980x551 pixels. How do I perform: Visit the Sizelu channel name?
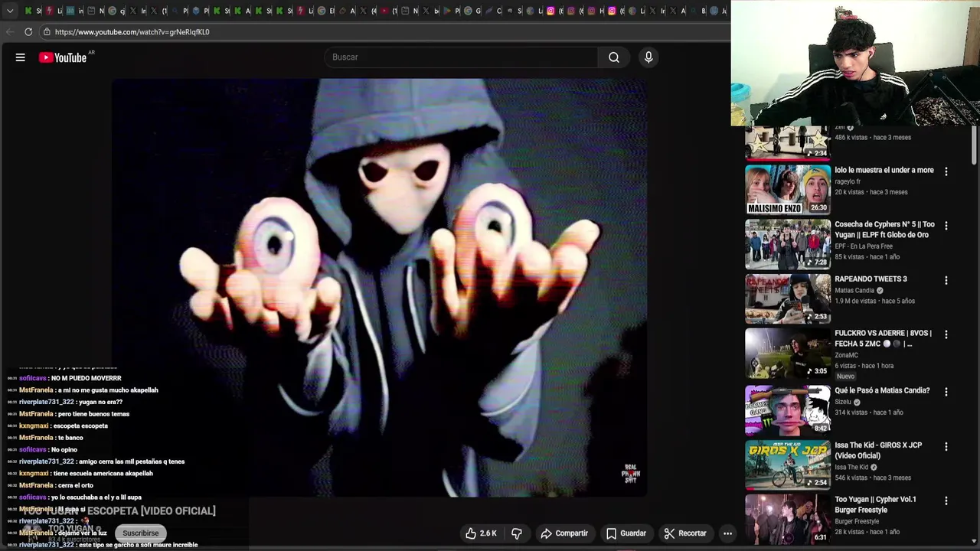tap(843, 402)
